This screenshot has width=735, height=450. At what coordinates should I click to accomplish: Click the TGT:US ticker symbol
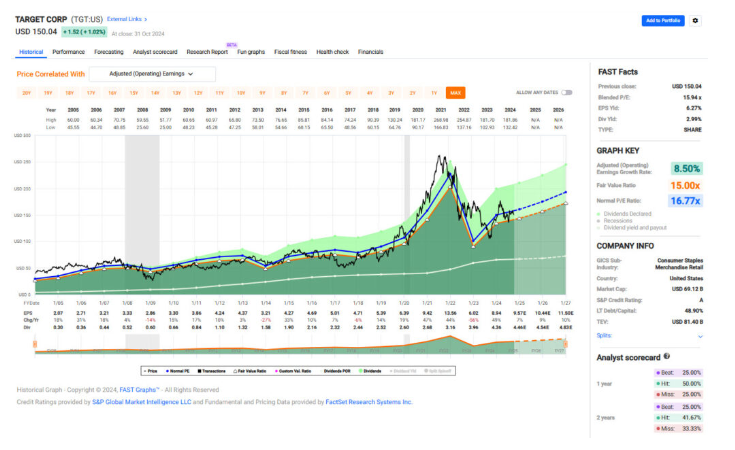pos(87,19)
